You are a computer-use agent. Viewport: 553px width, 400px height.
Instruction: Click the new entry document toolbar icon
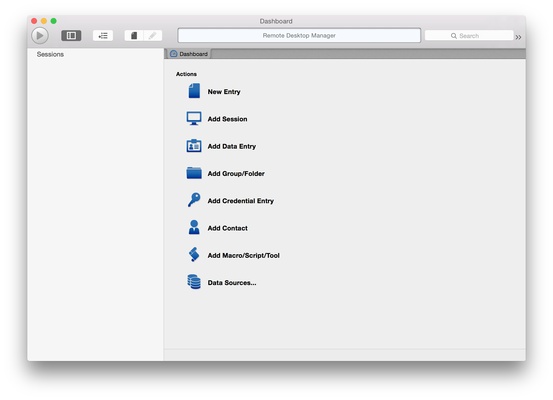tap(134, 36)
